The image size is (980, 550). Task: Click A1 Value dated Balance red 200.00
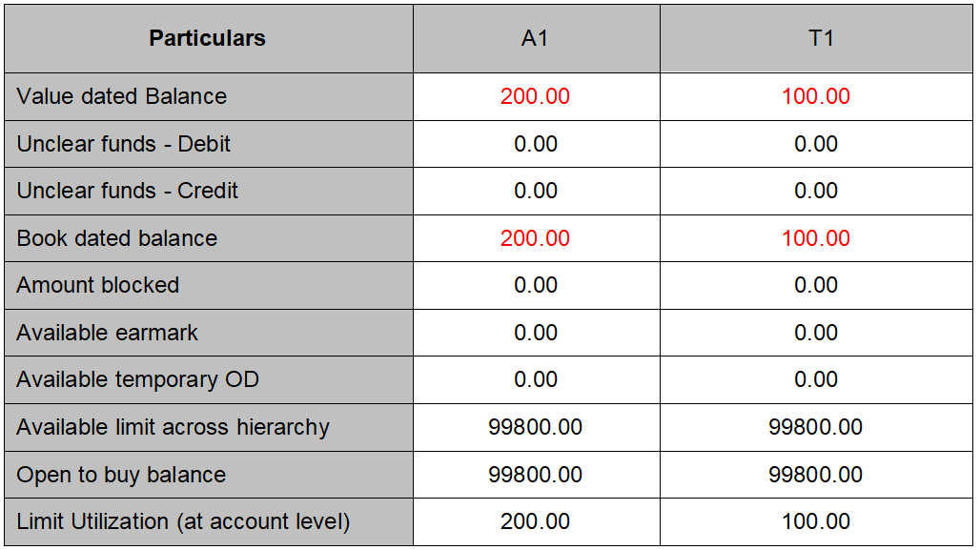coord(535,96)
